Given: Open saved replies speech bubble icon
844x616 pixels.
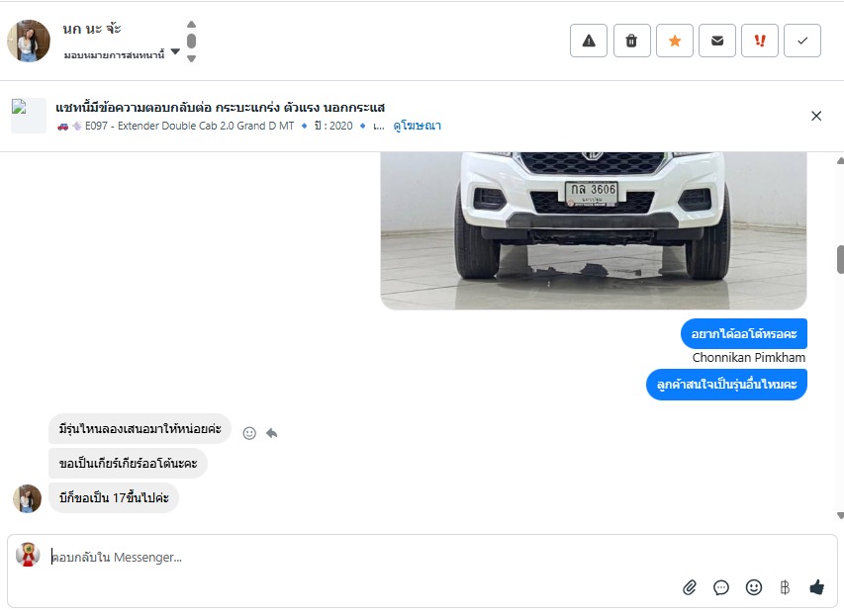Looking at the screenshot, I should 720,587.
